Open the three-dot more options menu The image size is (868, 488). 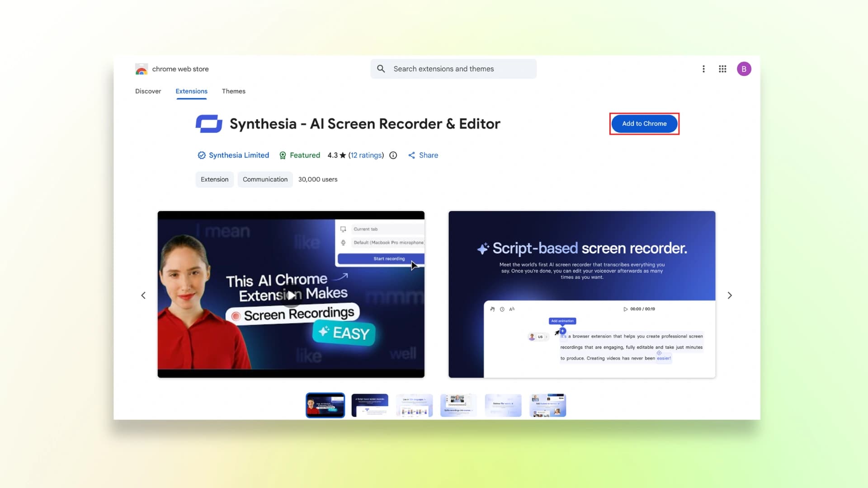coord(703,69)
